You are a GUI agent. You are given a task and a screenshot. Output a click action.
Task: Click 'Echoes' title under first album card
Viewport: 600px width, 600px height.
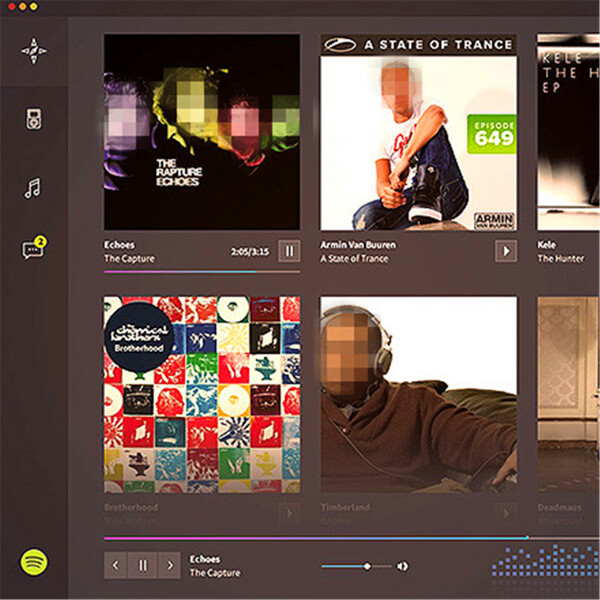coord(119,245)
